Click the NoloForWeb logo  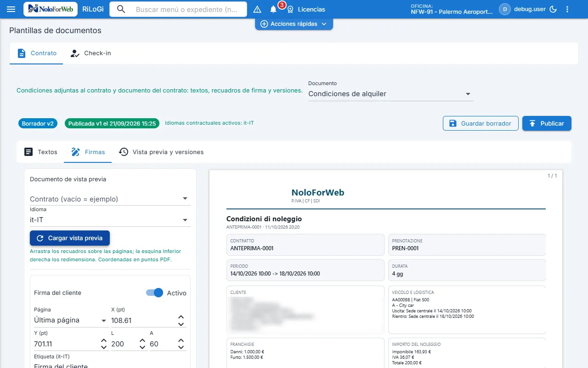[x=51, y=9]
